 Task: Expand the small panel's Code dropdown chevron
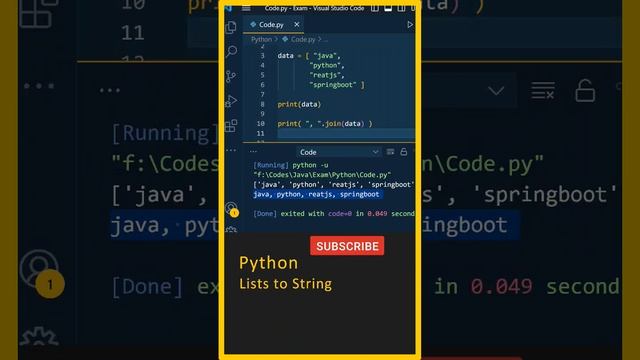point(375,152)
